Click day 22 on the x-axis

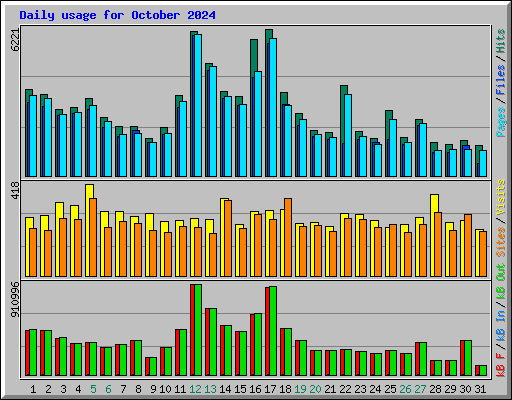[x=345, y=389]
